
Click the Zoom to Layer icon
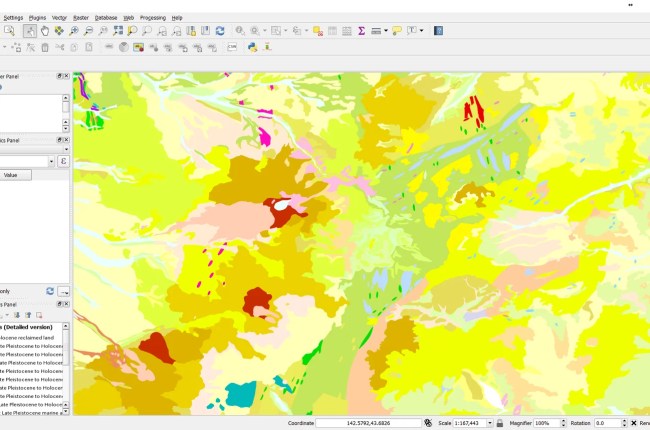pos(147,31)
